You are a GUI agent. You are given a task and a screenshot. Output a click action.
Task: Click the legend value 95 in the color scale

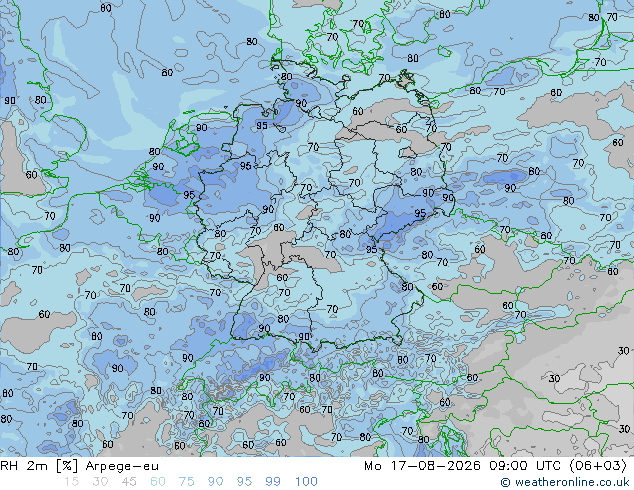[244, 482]
